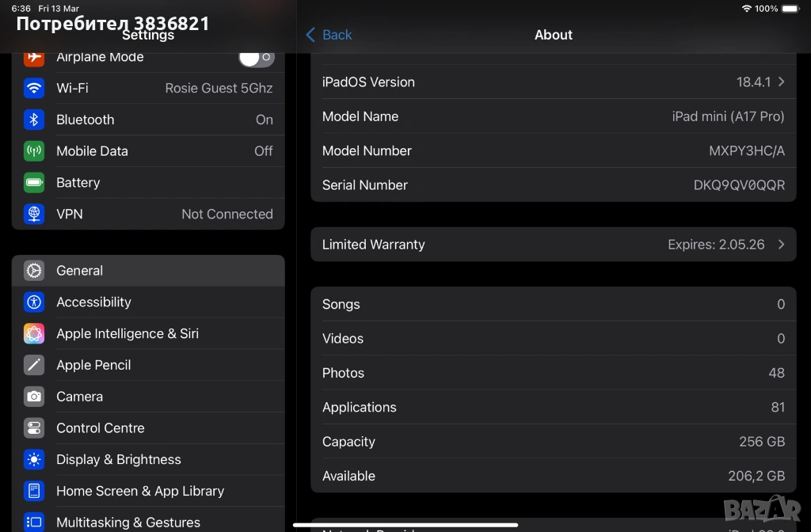
Task: Tap the Model Number value
Action: point(746,151)
